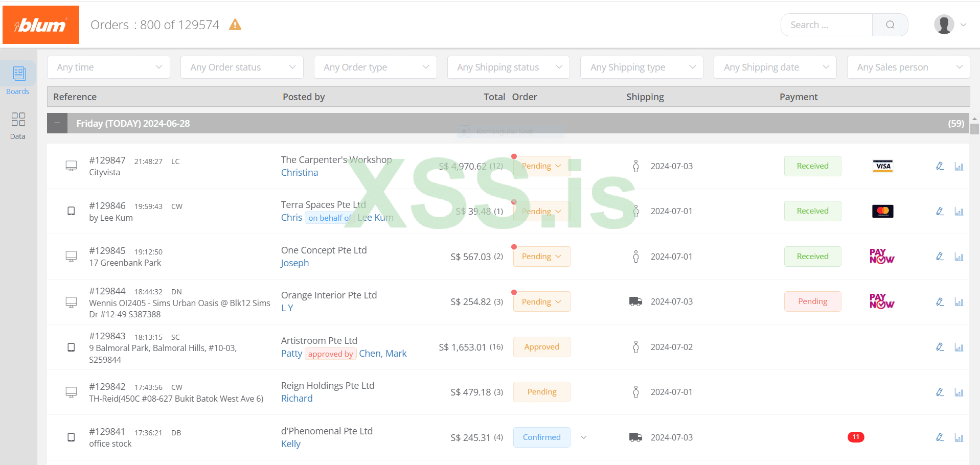This screenshot has height=465, width=980.
Task: Open the Pending status dropdown for order #129844
Action: tap(541, 301)
